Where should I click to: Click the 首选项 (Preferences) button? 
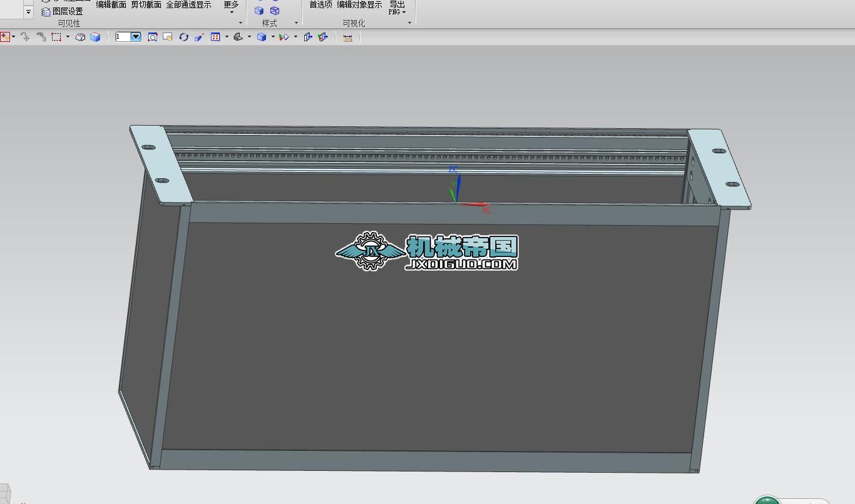(320, 4)
